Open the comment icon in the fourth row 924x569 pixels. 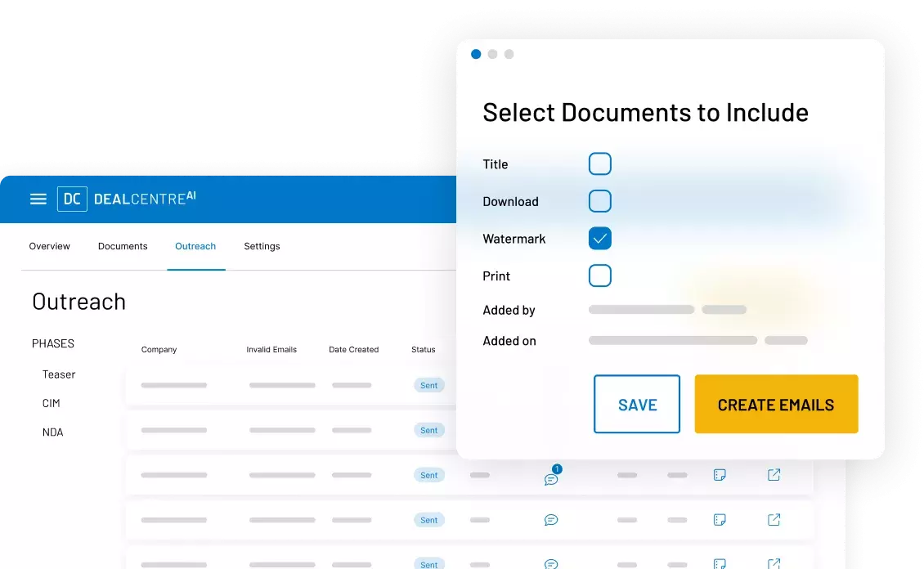(x=551, y=519)
